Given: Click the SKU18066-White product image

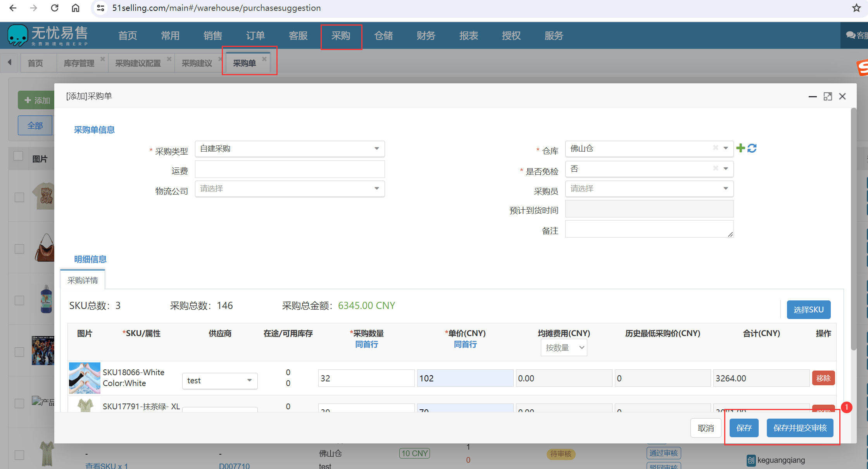Looking at the screenshot, I should coord(85,378).
